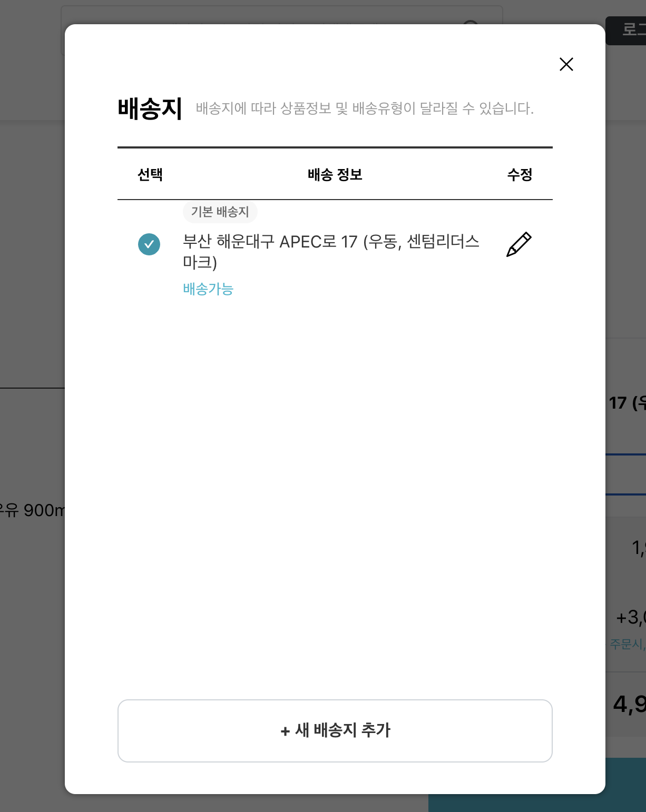Click the 배송 정보 column header
646x812 pixels.
coord(335,174)
